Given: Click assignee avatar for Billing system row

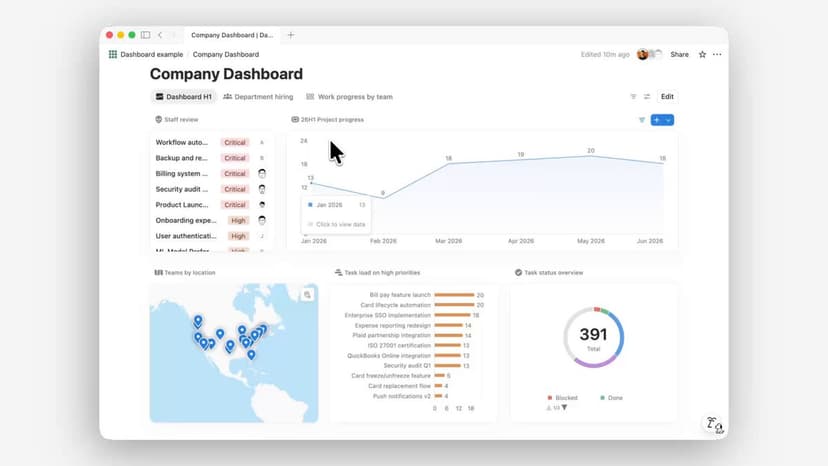Looking at the screenshot, I should (262, 173).
